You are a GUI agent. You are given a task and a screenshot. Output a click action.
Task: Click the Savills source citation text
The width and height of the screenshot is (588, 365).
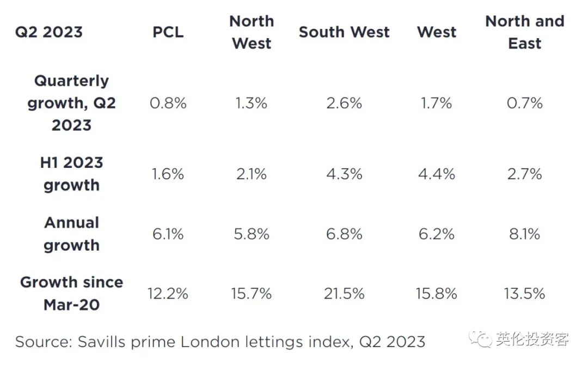pyautogui.click(x=220, y=342)
